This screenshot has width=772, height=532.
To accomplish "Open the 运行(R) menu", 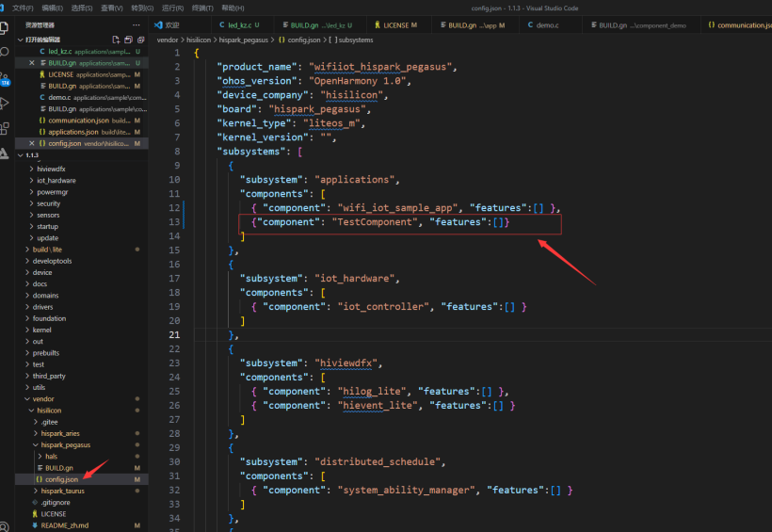I will (x=172, y=8).
